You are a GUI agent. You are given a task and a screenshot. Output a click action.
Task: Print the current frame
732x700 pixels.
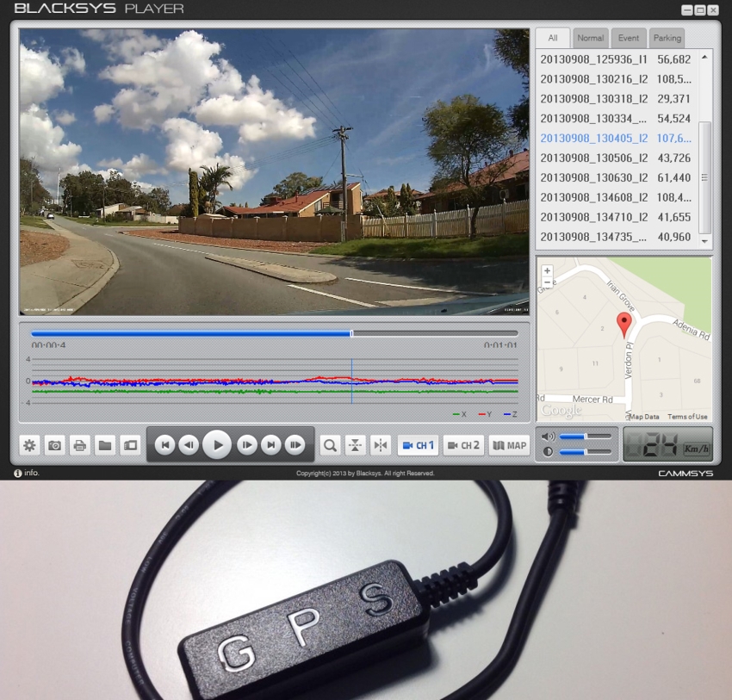(80, 445)
